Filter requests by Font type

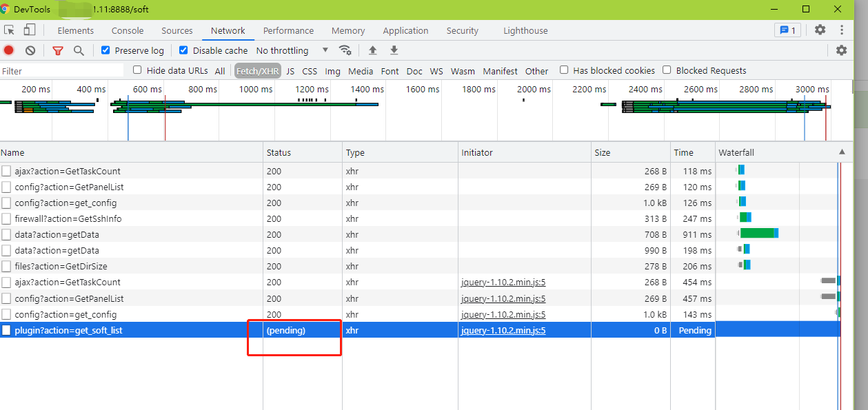click(390, 71)
